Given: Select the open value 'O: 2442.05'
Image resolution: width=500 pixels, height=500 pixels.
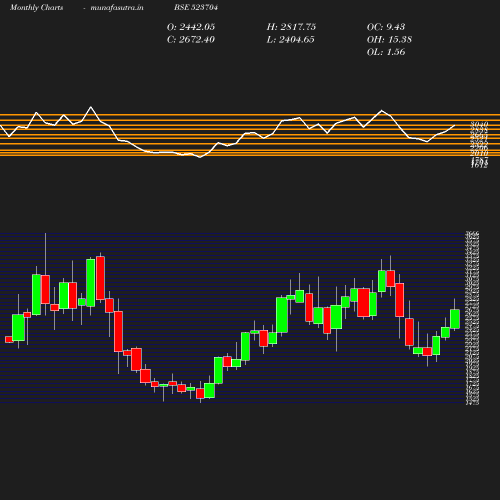Looking at the screenshot, I should [191, 27].
